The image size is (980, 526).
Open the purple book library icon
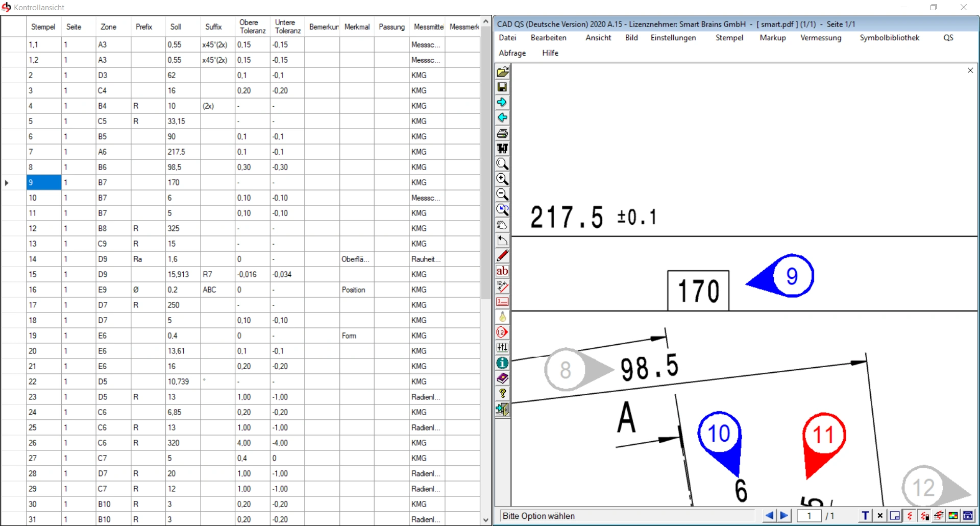[x=502, y=378]
